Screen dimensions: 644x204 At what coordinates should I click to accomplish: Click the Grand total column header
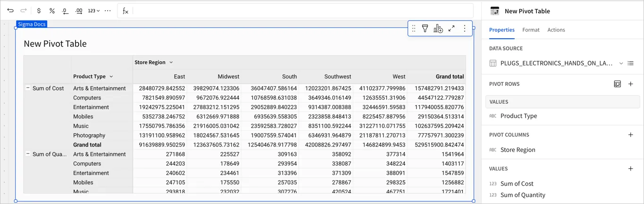point(450,76)
